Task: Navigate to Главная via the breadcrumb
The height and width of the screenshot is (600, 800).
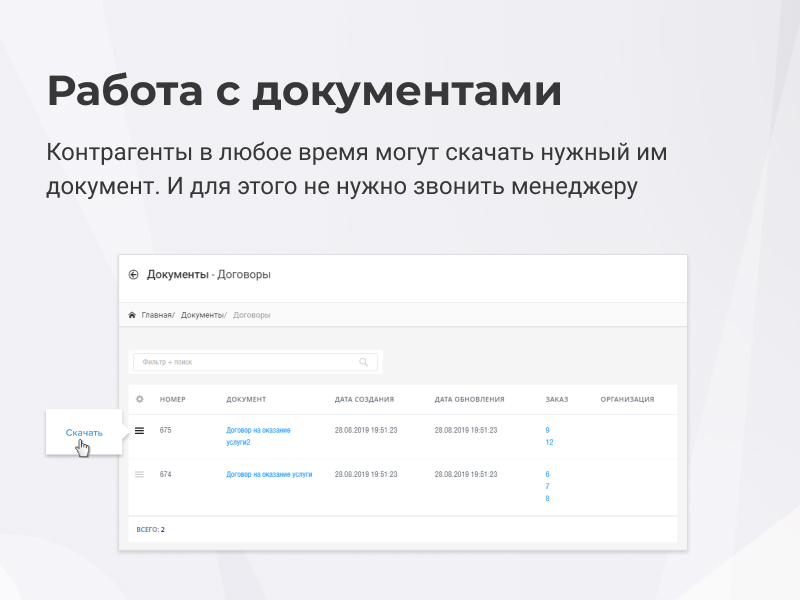Action: (156, 314)
